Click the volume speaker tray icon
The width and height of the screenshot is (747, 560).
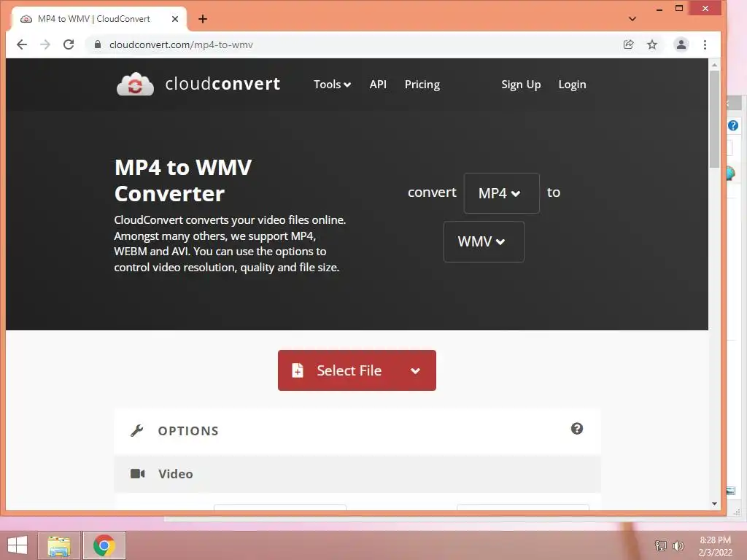[x=678, y=545]
